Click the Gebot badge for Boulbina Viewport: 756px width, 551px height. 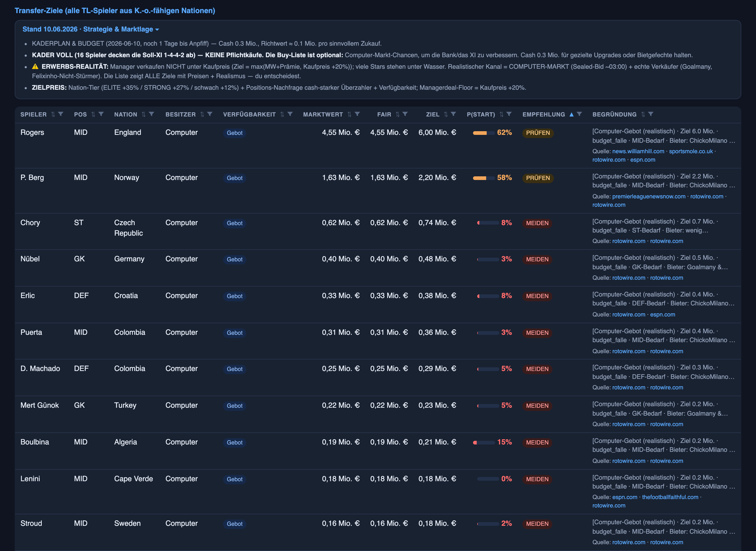(x=234, y=443)
